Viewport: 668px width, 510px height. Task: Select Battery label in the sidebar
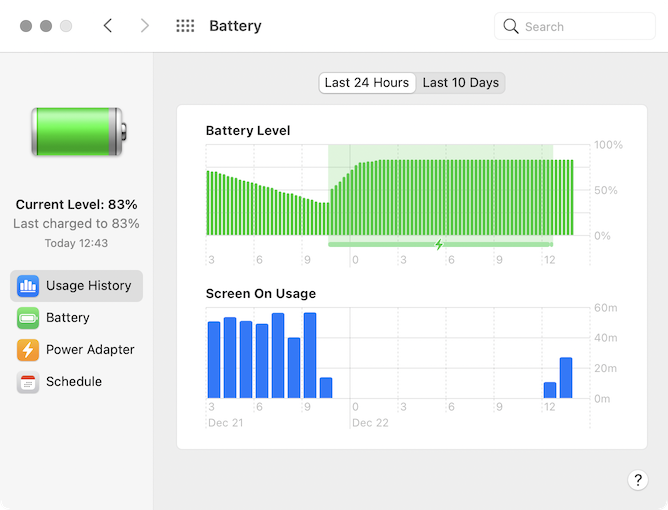click(x=68, y=318)
